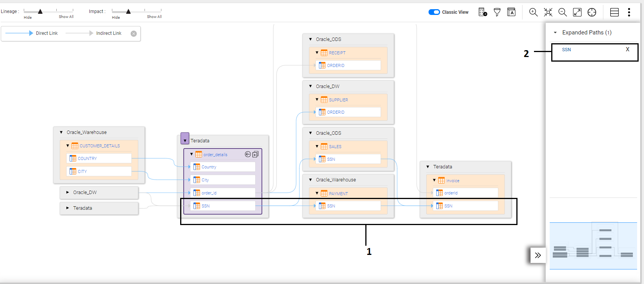This screenshot has width=644, height=284.
Task: Expand the collapsed Teradata source node
Action: click(x=68, y=208)
